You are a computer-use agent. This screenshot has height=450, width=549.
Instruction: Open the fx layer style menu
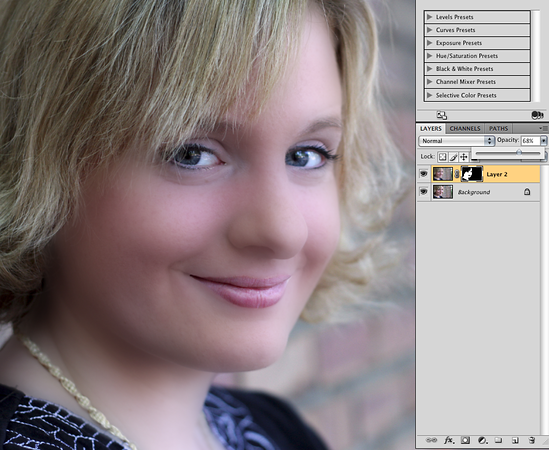[x=449, y=440]
